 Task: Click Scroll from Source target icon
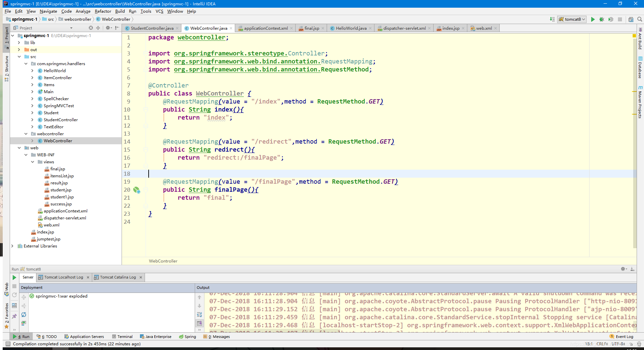point(91,28)
